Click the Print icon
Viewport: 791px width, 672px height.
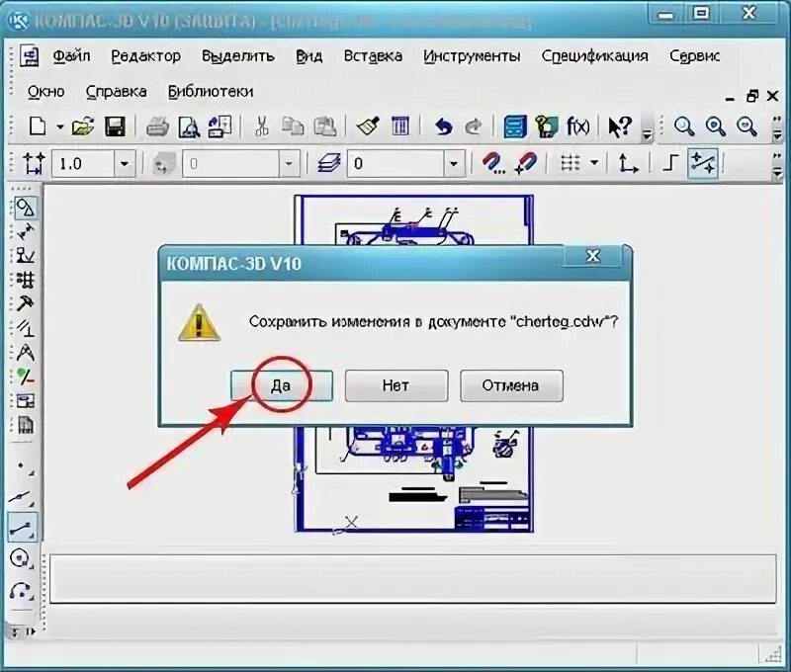pos(157,126)
